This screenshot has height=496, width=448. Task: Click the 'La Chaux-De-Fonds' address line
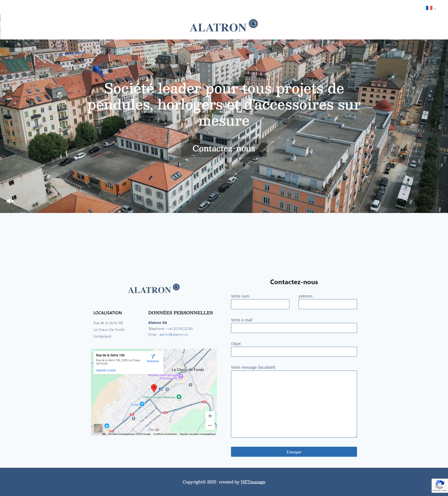pos(109,330)
